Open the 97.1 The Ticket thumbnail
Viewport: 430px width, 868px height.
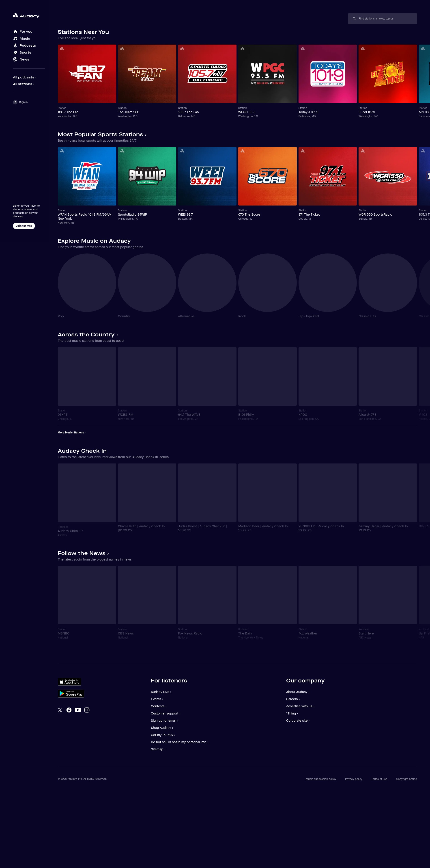(328, 176)
